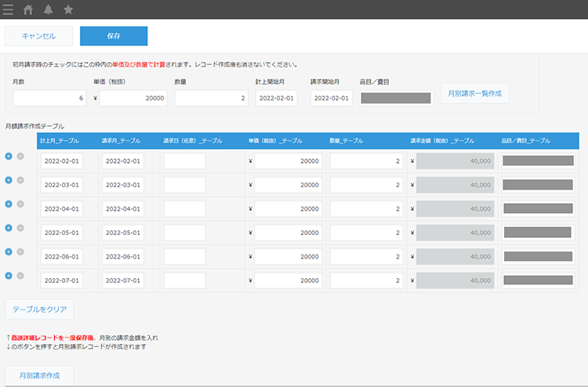588x387 pixels.
Task: Open the 請求開始月 date field
Action: (x=332, y=98)
